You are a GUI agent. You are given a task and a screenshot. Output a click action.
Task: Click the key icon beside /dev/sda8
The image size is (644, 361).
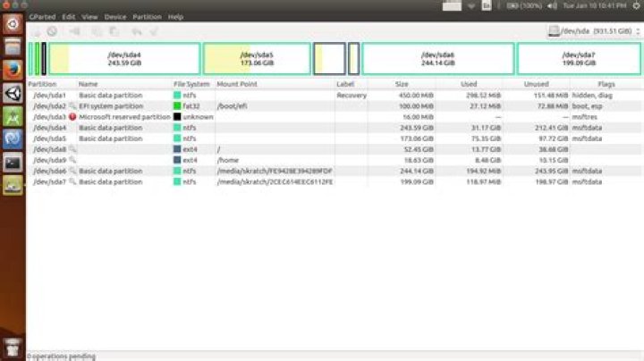[72, 149]
